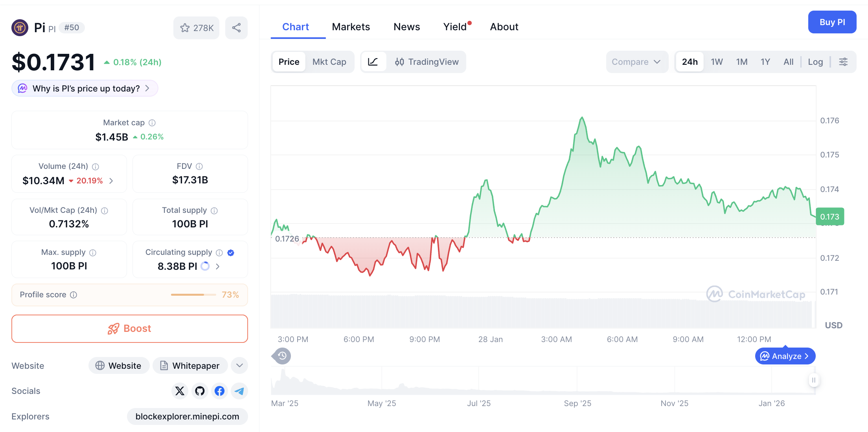Select the 1W timeframe
Image resolution: width=868 pixels, height=432 pixels.
(716, 62)
